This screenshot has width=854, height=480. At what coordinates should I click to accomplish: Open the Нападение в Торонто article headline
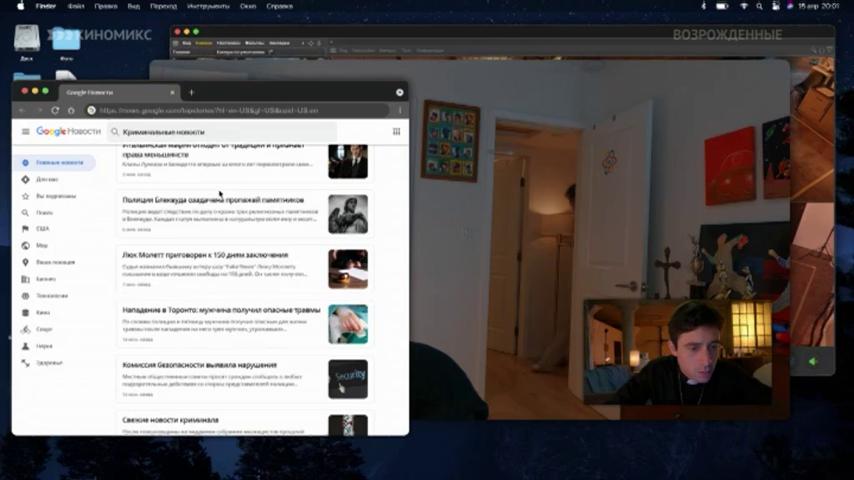click(x=221, y=310)
